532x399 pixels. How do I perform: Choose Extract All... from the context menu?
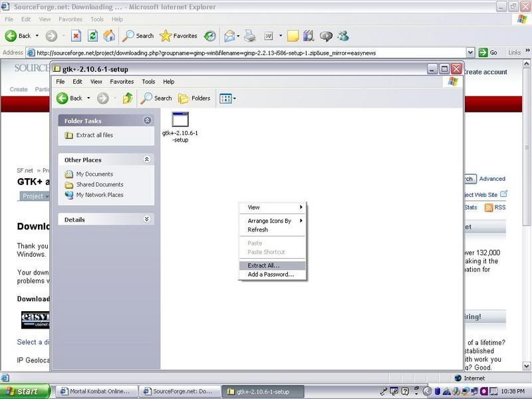coord(273,265)
